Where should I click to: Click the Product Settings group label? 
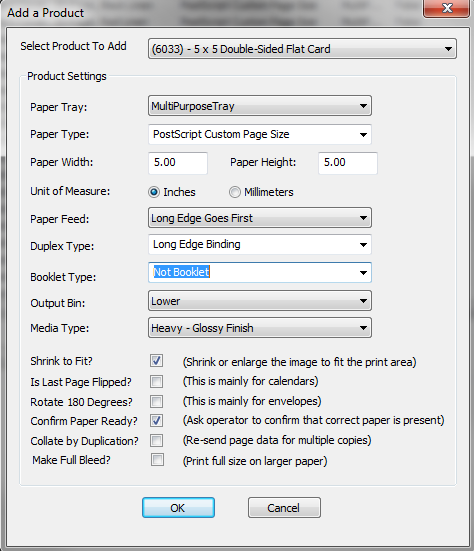(x=67, y=76)
